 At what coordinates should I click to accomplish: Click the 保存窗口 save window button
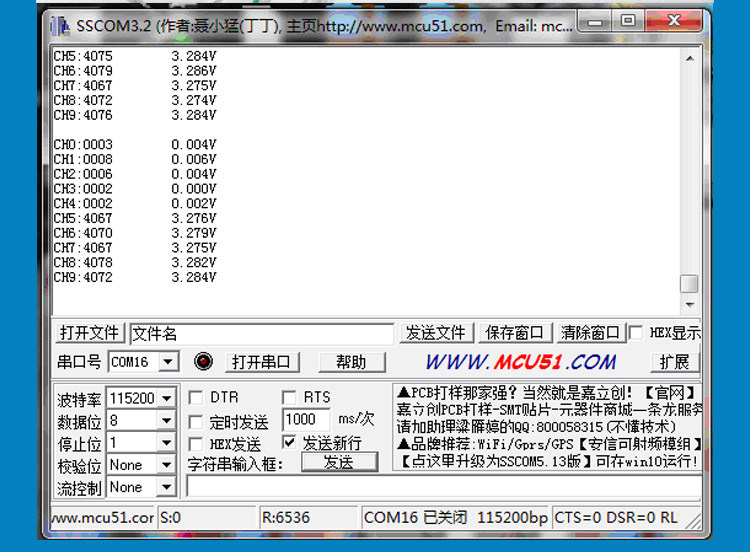(515, 332)
